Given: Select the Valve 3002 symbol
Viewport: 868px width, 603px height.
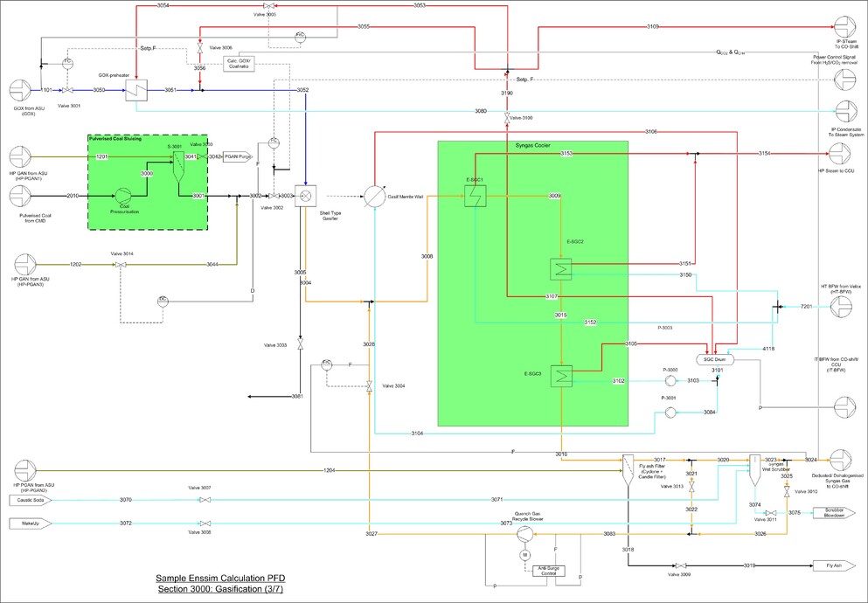Looking at the screenshot, I should coord(274,196).
